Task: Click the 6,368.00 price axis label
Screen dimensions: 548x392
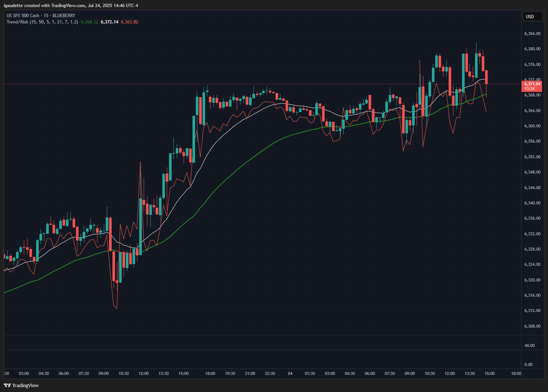Action: pos(532,95)
